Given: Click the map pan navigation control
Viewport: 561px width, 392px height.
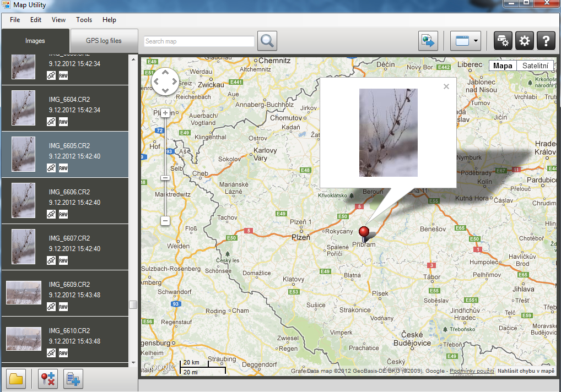Looking at the screenshot, I should coord(165,81).
